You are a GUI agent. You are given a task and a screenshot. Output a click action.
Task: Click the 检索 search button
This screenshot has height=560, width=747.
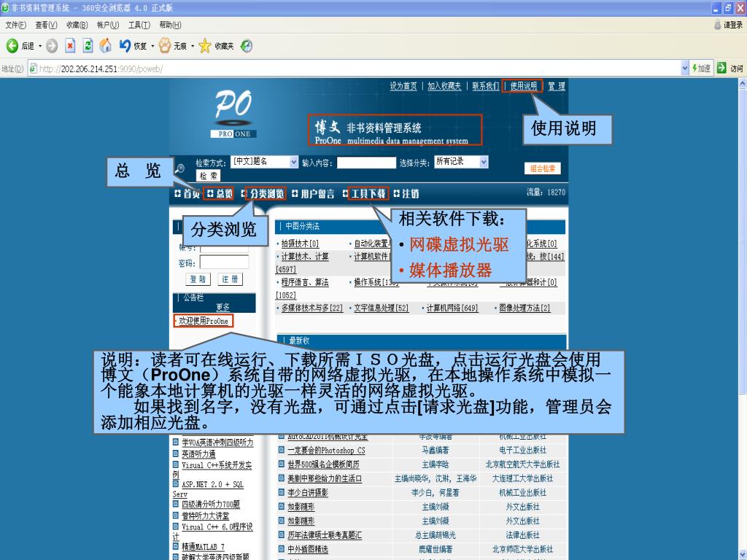(208, 176)
